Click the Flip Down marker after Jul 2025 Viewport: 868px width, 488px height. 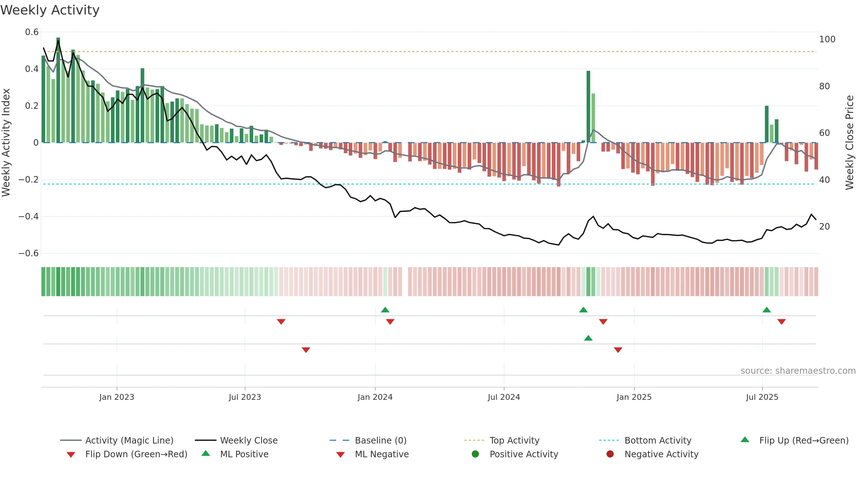(x=782, y=322)
